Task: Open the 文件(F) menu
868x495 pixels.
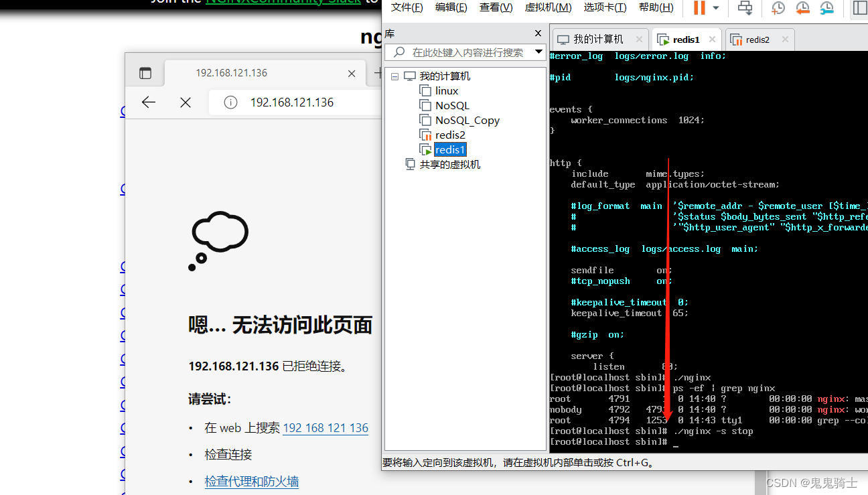Action: coord(407,7)
